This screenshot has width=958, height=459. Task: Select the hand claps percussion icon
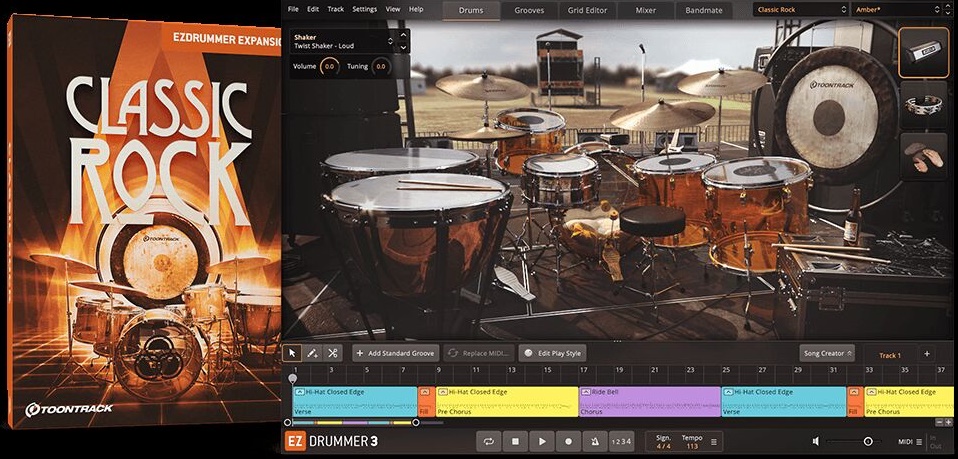click(x=923, y=156)
